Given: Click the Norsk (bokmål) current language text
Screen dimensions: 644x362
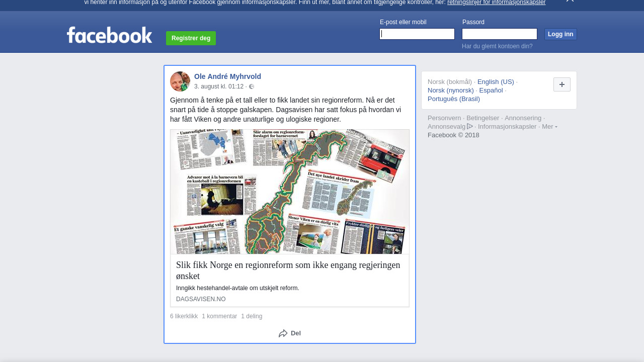Looking at the screenshot, I should pyautogui.click(x=450, y=82).
